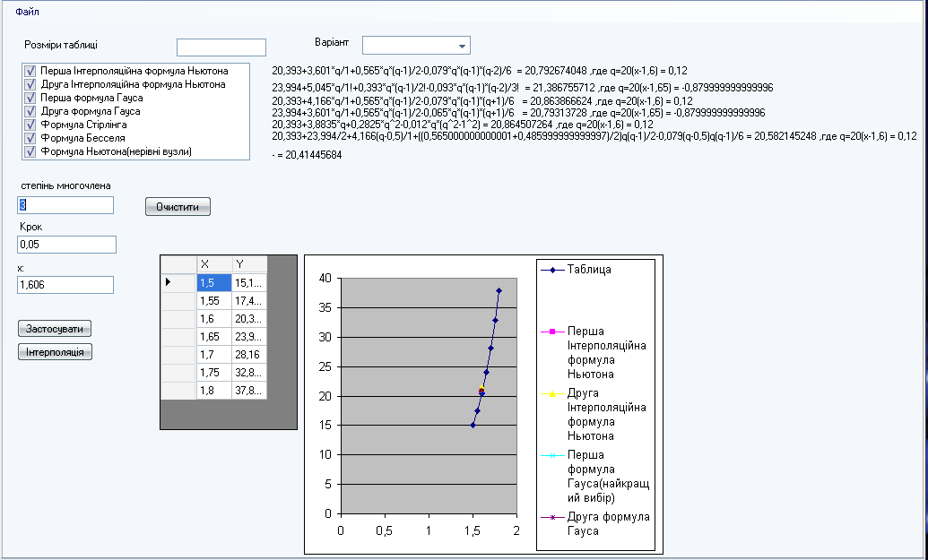Select the table cell with X value 1,5
This screenshot has height=560, width=928.
point(213,283)
